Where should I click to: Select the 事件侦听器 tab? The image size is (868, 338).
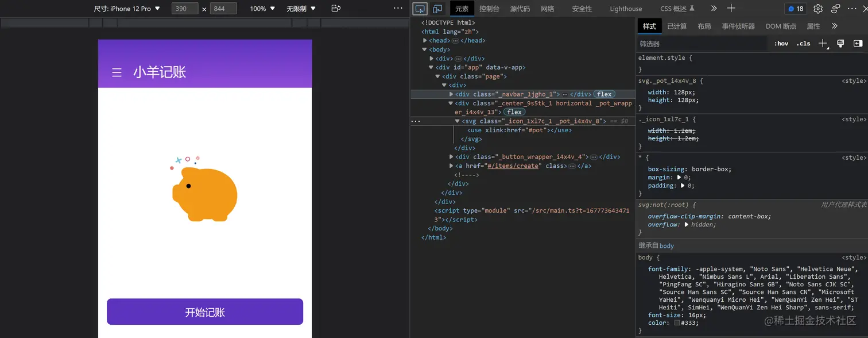738,26
